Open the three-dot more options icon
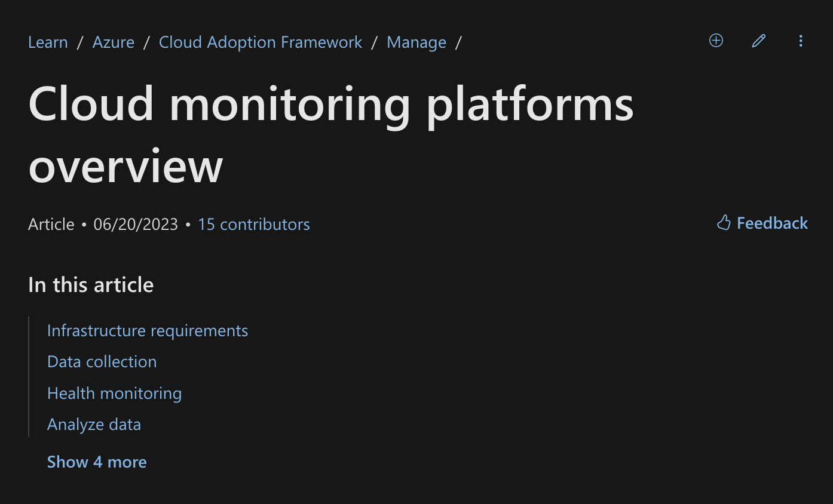The image size is (833, 504). pyautogui.click(x=801, y=41)
